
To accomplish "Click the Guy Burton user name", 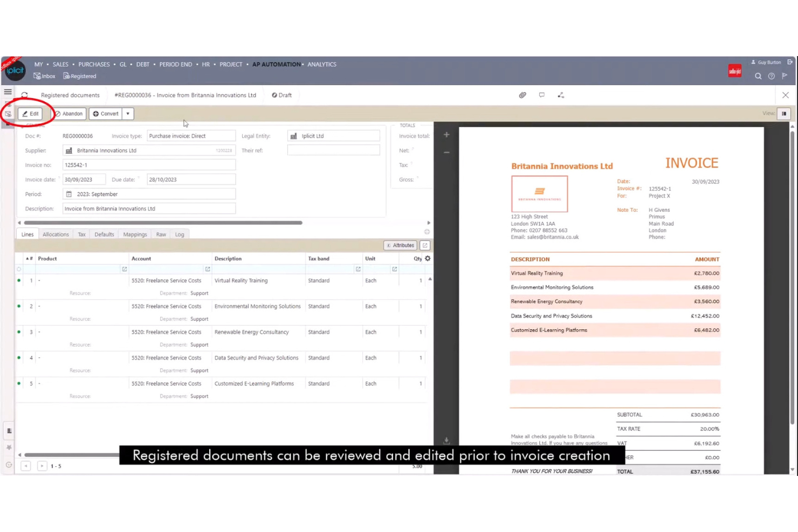I will (x=769, y=62).
